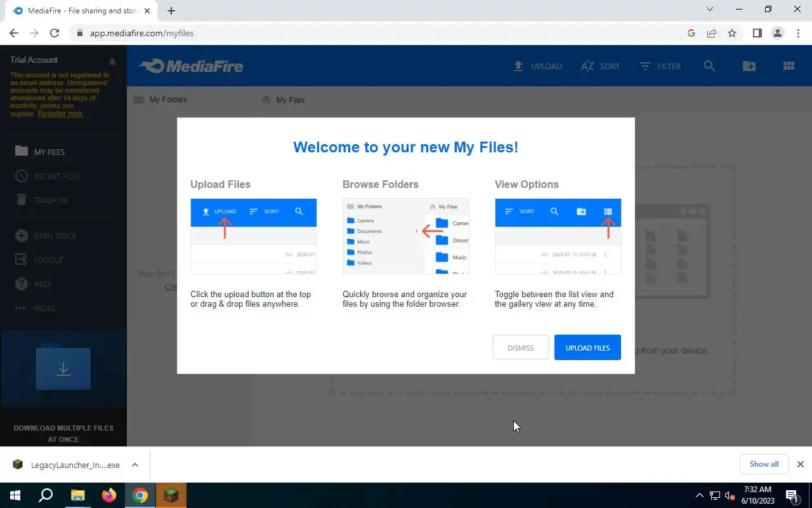The width and height of the screenshot is (812, 508).
Task: Open the Windows Start menu
Action: tap(15, 495)
